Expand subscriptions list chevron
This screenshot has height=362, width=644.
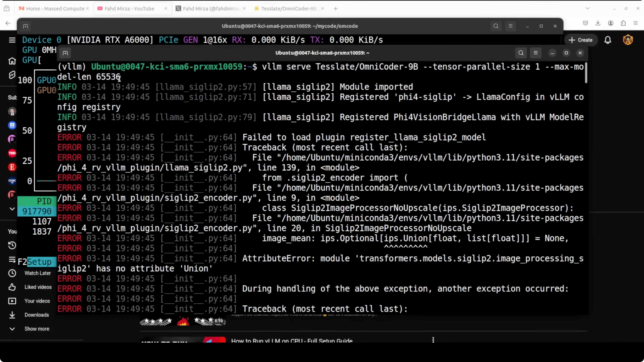12,209
